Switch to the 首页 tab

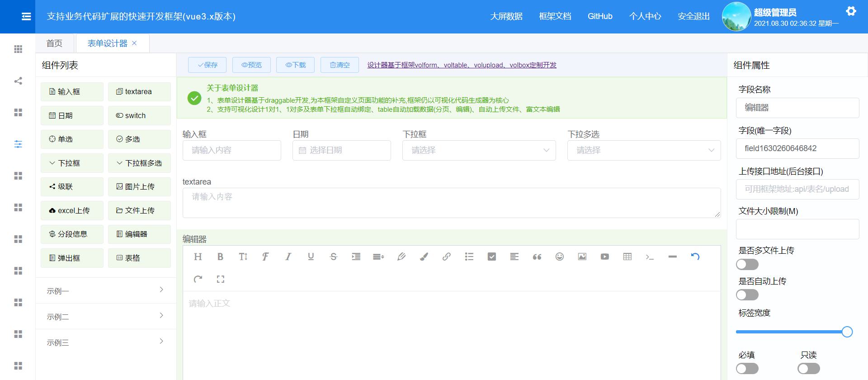pyautogui.click(x=54, y=43)
